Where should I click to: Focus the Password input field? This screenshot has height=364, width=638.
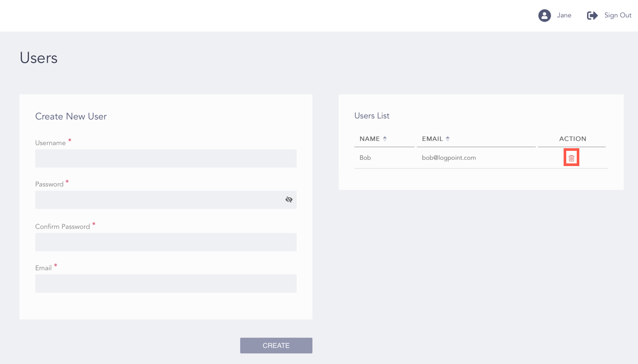(x=157, y=200)
